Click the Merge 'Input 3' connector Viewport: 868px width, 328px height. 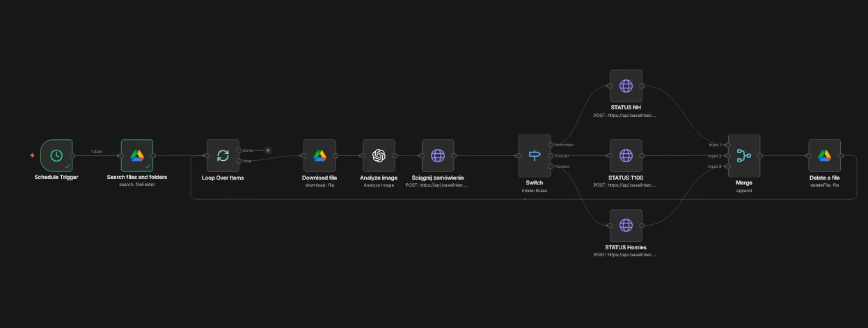727,166
